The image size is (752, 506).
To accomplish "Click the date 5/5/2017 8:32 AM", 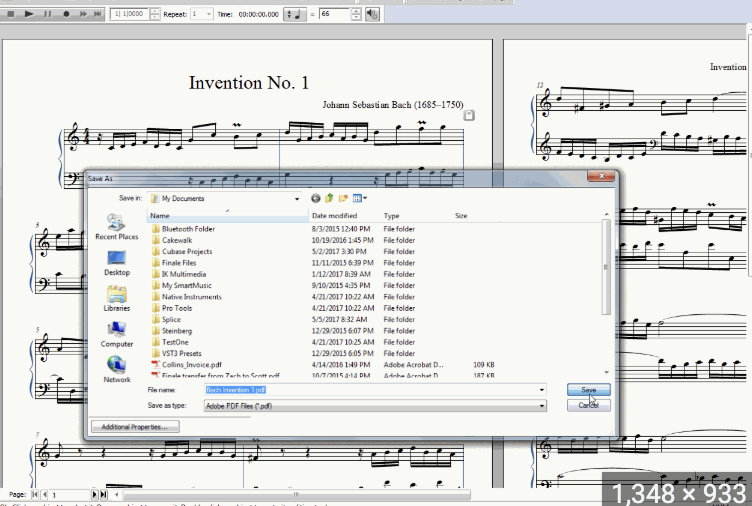I will pyautogui.click(x=339, y=319).
